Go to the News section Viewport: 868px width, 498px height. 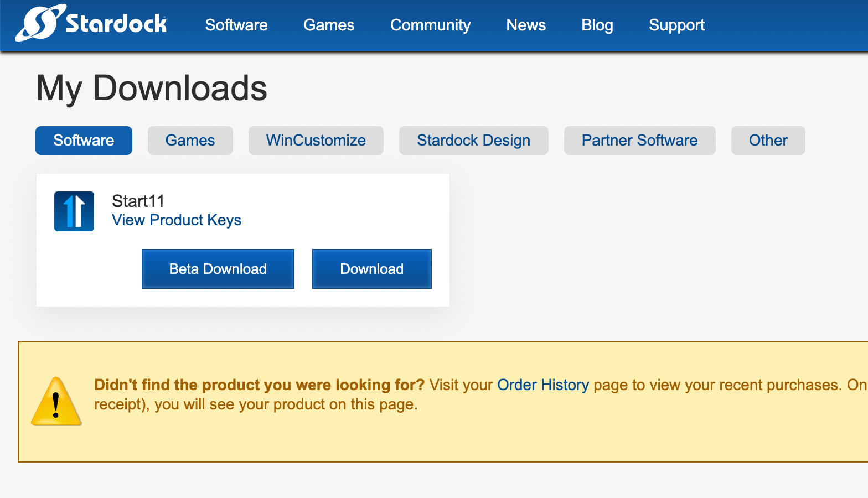pos(526,25)
